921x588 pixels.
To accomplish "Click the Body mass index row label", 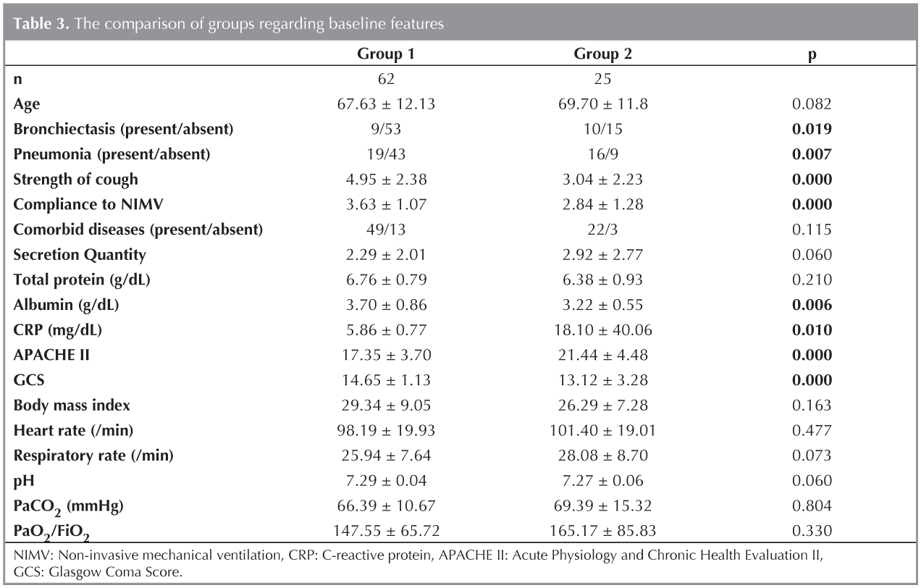I will [x=71, y=405].
